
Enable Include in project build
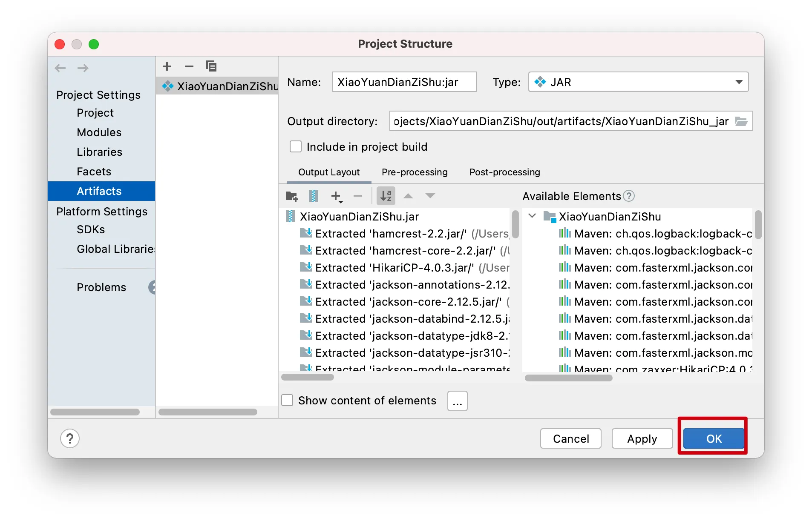[x=296, y=147]
